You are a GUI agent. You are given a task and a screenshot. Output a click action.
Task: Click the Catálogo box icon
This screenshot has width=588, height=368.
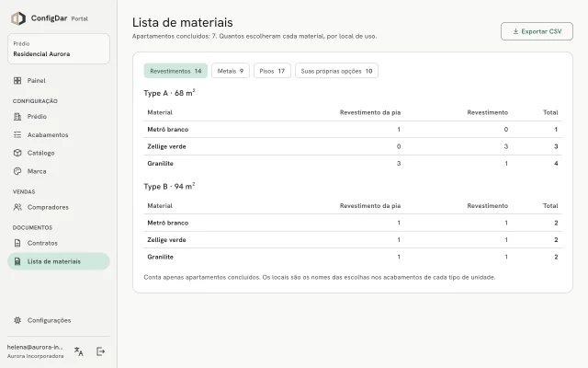coord(17,153)
